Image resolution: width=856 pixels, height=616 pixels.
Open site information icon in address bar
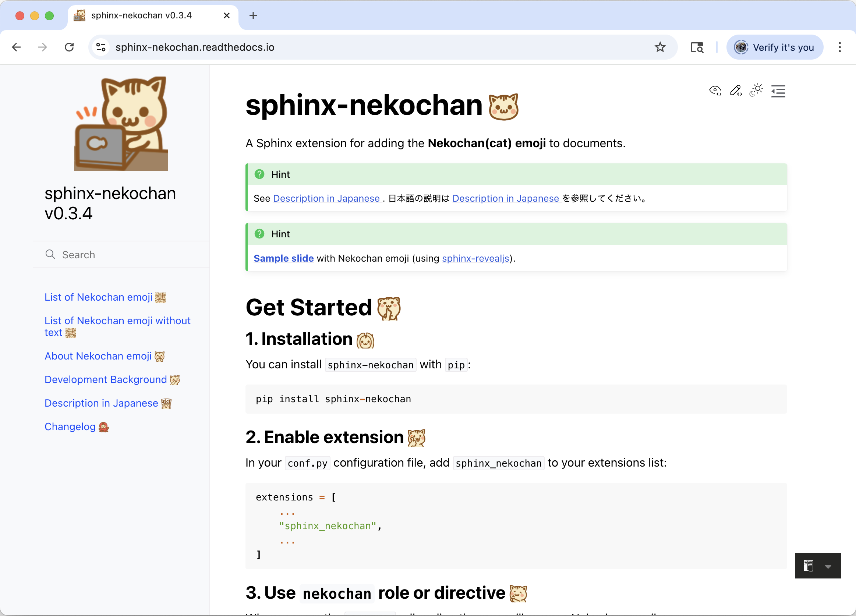[x=101, y=47]
